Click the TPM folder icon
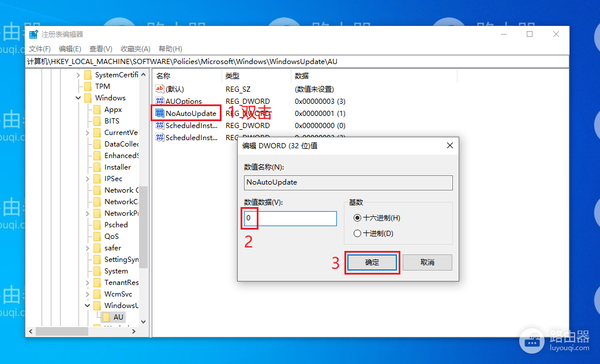 click(x=88, y=86)
